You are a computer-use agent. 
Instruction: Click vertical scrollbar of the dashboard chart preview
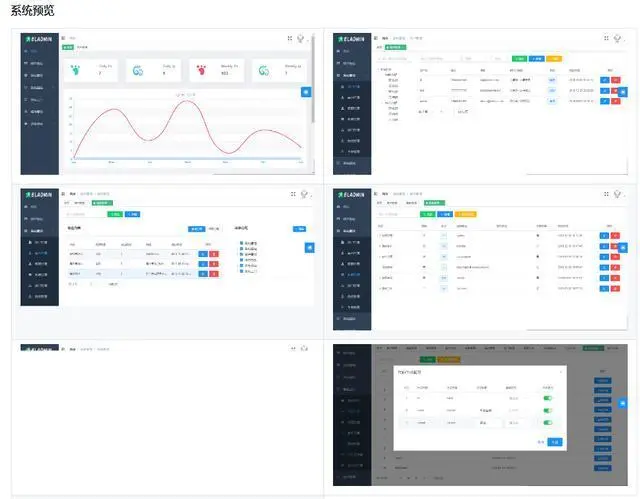coord(313,80)
